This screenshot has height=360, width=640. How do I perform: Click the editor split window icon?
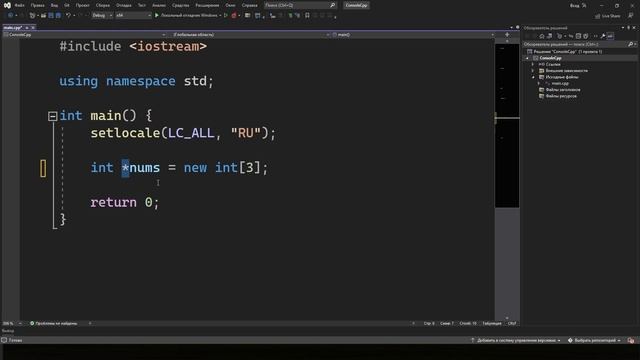507,35
